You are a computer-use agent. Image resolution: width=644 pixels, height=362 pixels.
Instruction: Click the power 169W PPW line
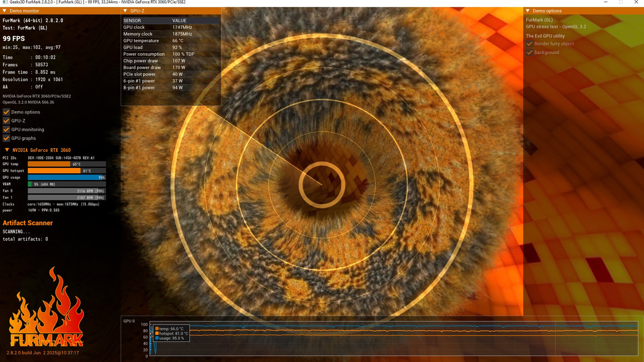(31, 211)
